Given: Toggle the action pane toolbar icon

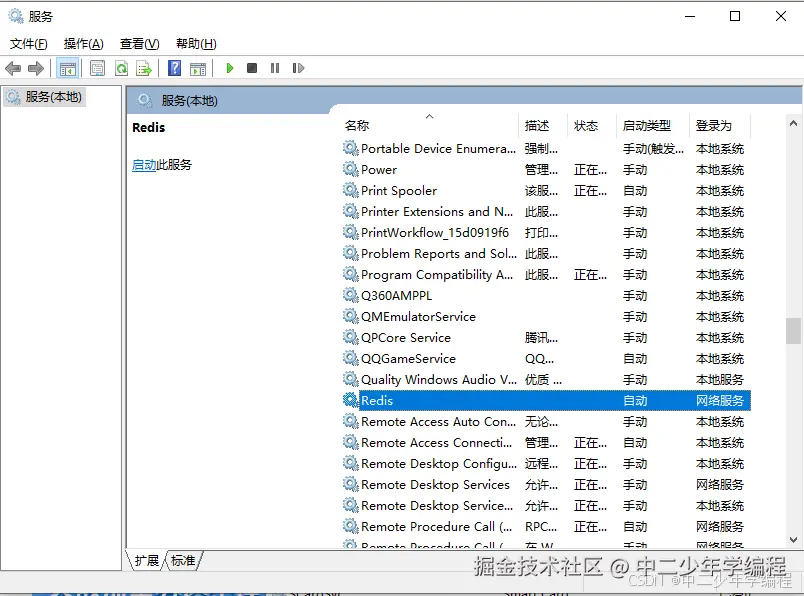Looking at the screenshot, I should 198,68.
